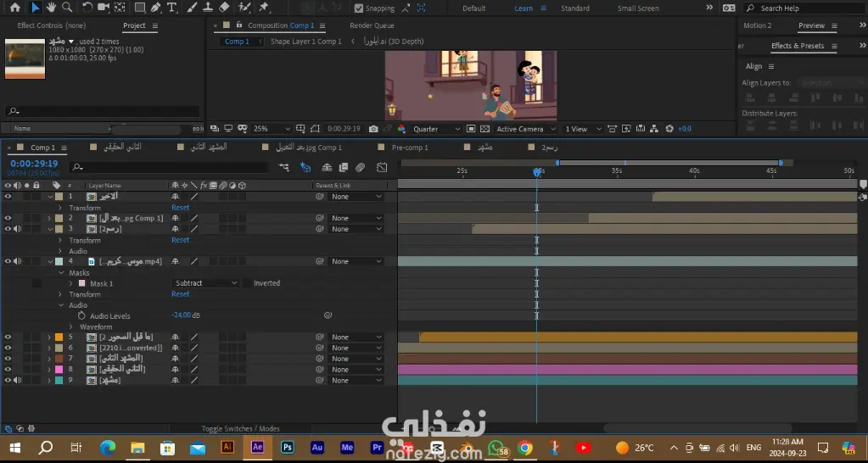Open Photoshop from the Windows taskbar
This screenshot has height=463, width=868.
[288, 448]
